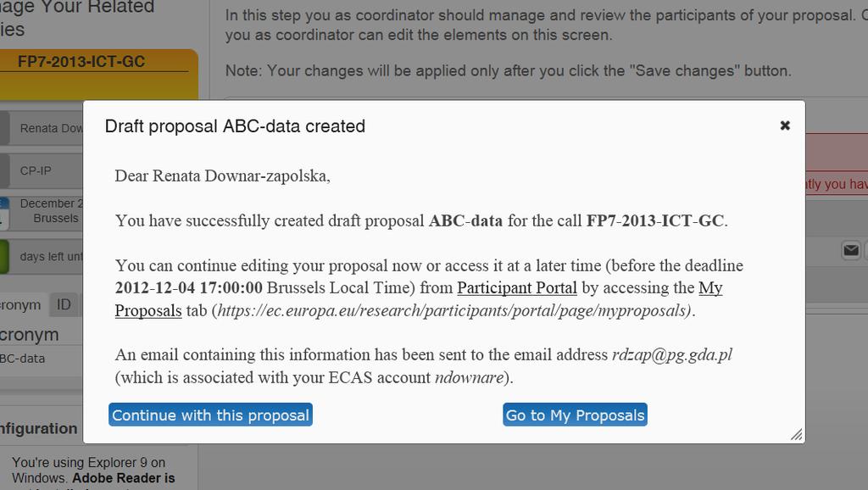Click the red warning message banner
This screenshot has height=490, width=868.
point(837,160)
